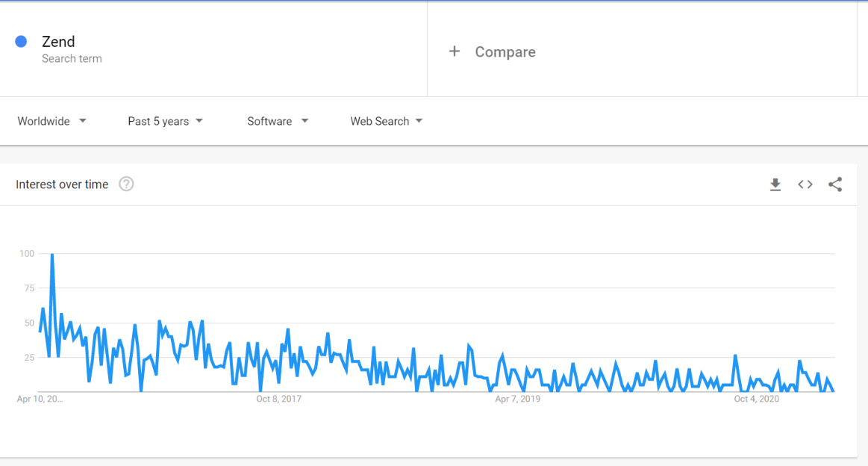Open the embed code for the chart
The width and height of the screenshot is (868, 466).
pyautogui.click(x=805, y=184)
